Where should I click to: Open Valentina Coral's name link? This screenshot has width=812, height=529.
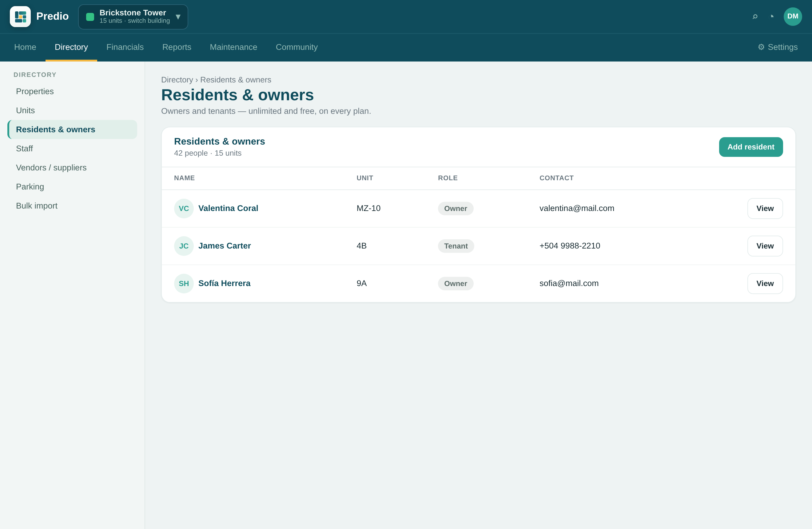[x=228, y=209]
